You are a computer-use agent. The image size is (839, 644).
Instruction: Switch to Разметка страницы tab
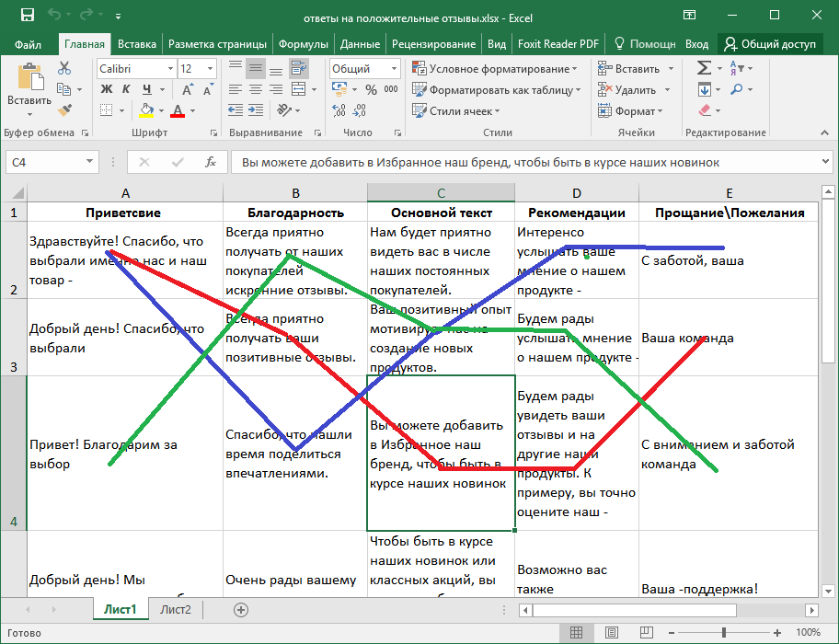pyautogui.click(x=217, y=44)
